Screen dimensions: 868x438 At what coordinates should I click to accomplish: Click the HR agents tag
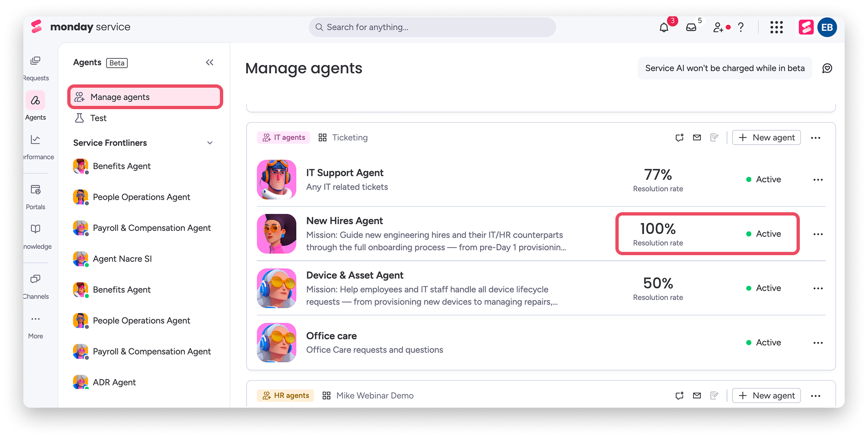285,396
